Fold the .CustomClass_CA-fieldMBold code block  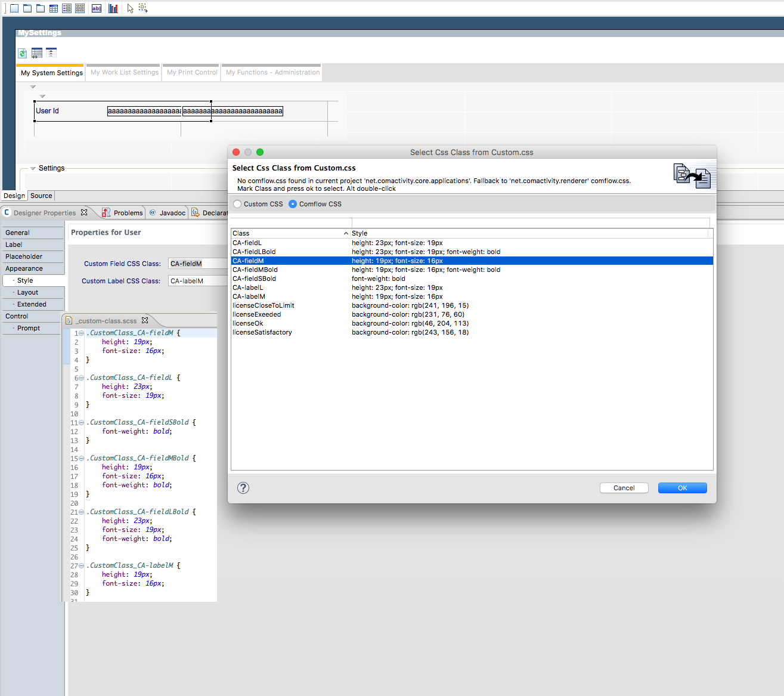tap(82, 458)
